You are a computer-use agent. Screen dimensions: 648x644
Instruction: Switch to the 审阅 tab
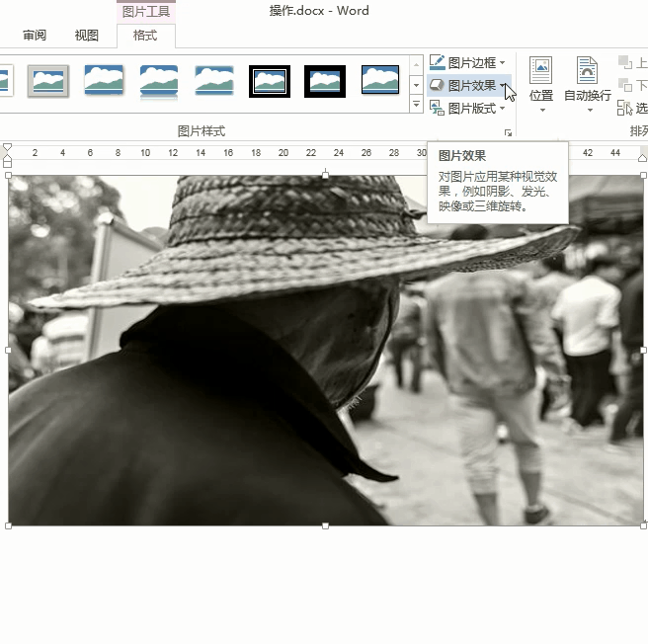pos(35,36)
